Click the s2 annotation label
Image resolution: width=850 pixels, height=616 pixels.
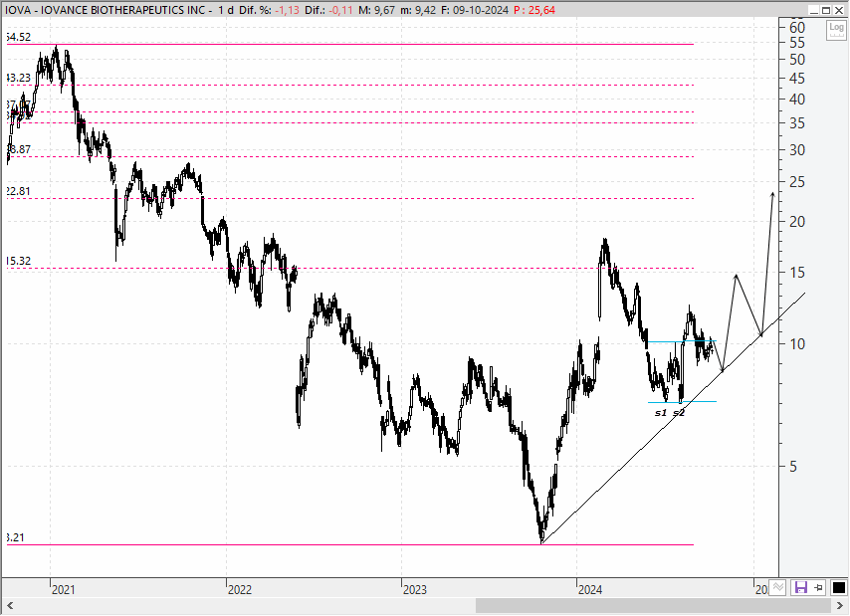pos(679,413)
